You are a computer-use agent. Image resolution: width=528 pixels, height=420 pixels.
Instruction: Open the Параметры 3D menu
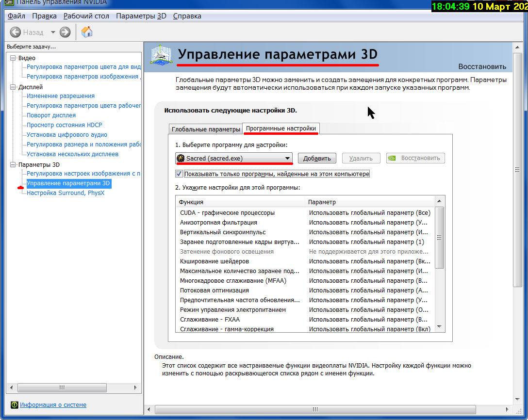click(x=141, y=16)
